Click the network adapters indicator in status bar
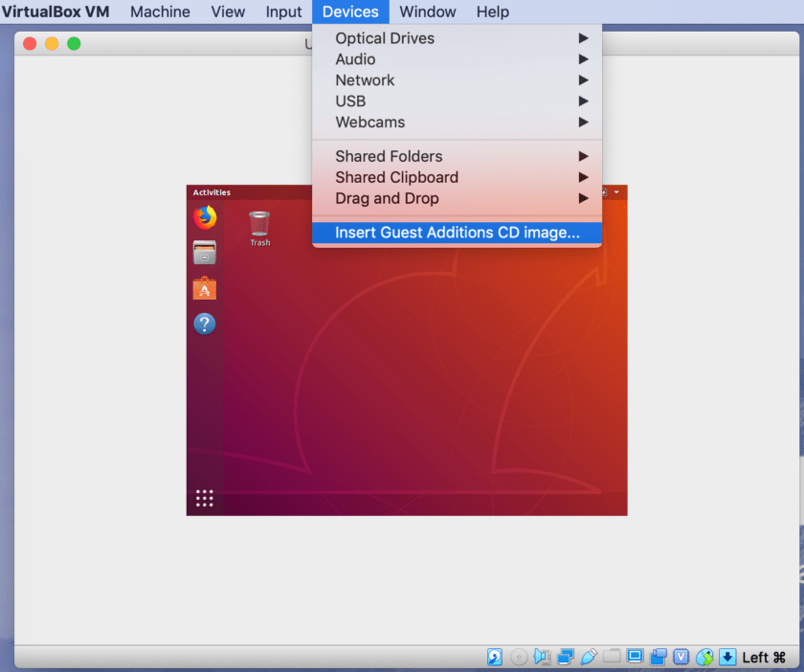Viewport: 804px width, 672px height. click(566, 657)
